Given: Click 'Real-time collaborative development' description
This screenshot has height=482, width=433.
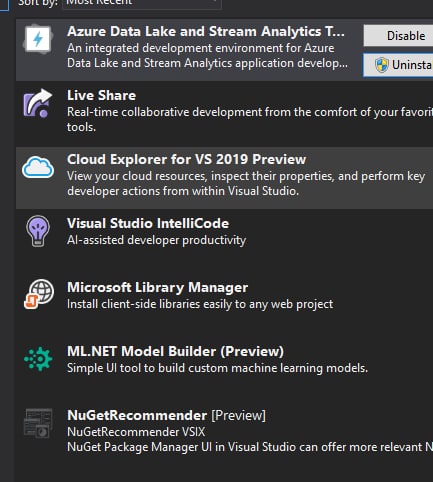Looking at the screenshot, I should pos(250,119).
